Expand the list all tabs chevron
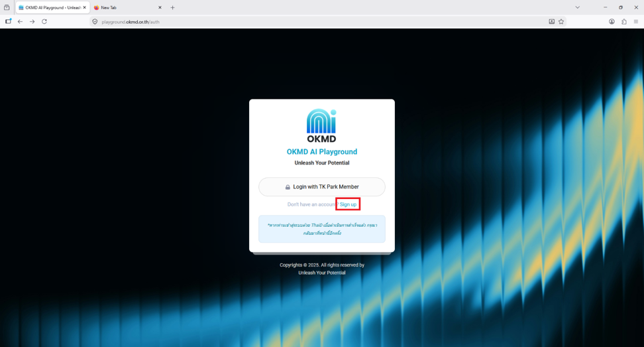 (x=577, y=7)
